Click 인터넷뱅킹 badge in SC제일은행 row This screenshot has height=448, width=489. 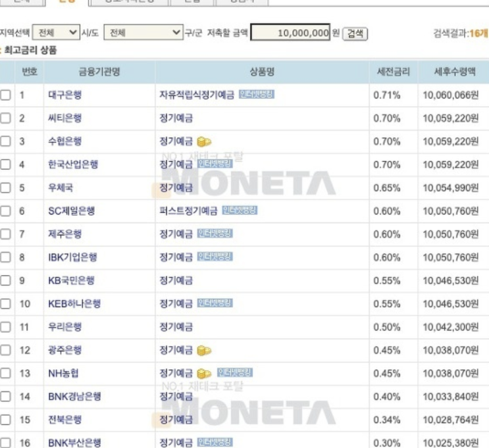240,211
